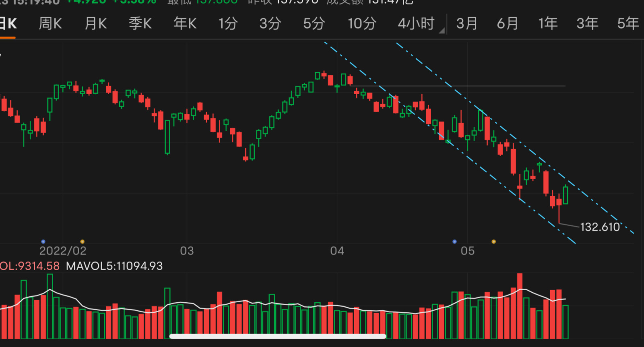The image size is (644, 347).
Task: Click the last green candlestick above 132.610
Action: pos(566,195)
